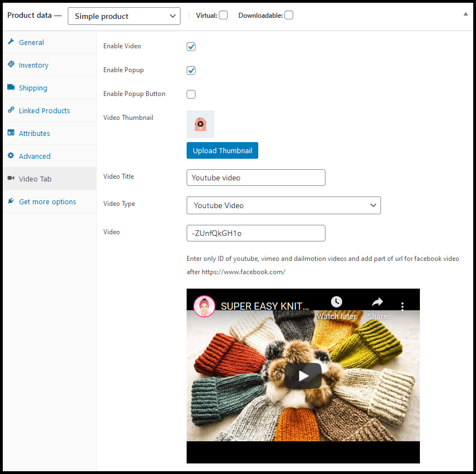The image size is (476, 474).
Task: Click the video thumbnail preview image
Action: 201,124
